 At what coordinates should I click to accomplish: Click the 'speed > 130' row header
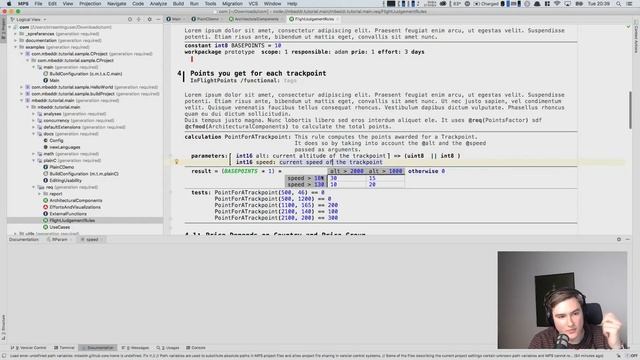click(x=306, y=184)
